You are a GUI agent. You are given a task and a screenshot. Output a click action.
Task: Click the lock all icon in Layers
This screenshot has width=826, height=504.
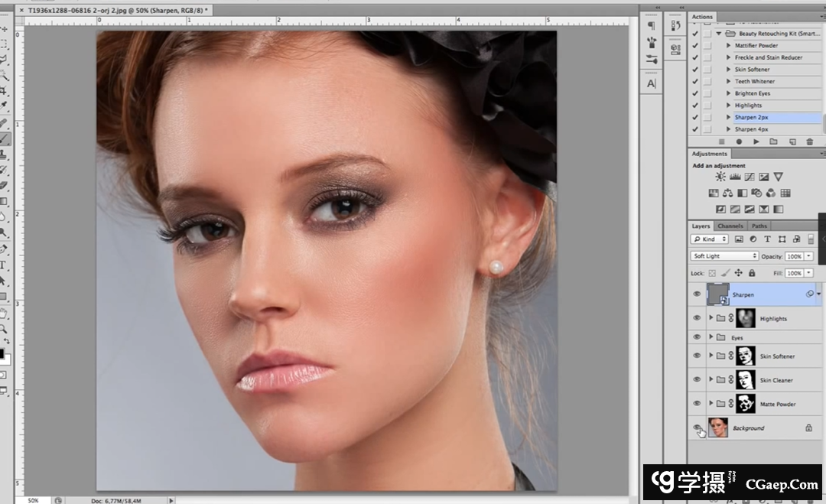click(x=752, y=273)
